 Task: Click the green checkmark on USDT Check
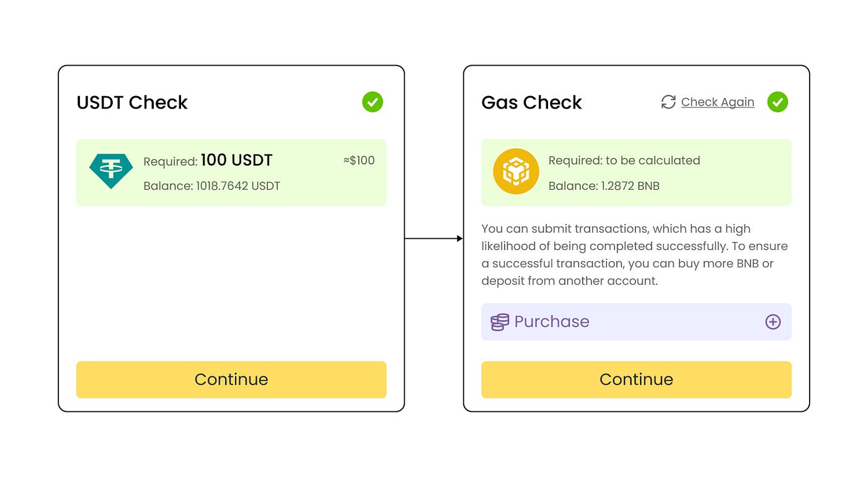373,102
